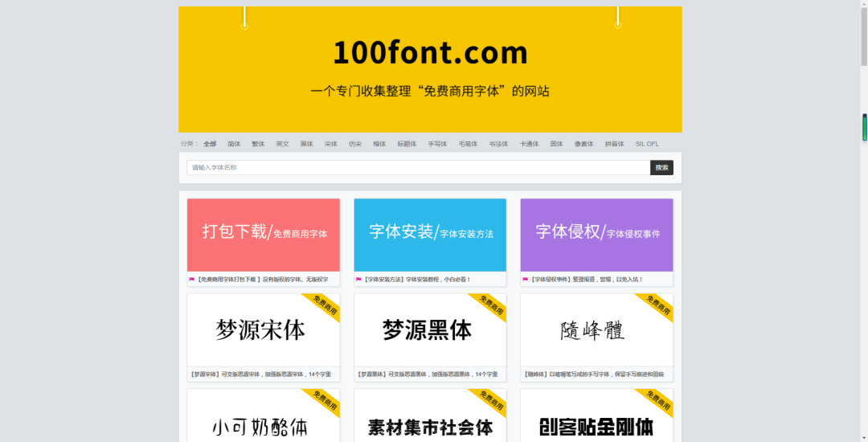868x442 pixels.
Task: Filter by SIL OFL license
Action: pos(647,144)
